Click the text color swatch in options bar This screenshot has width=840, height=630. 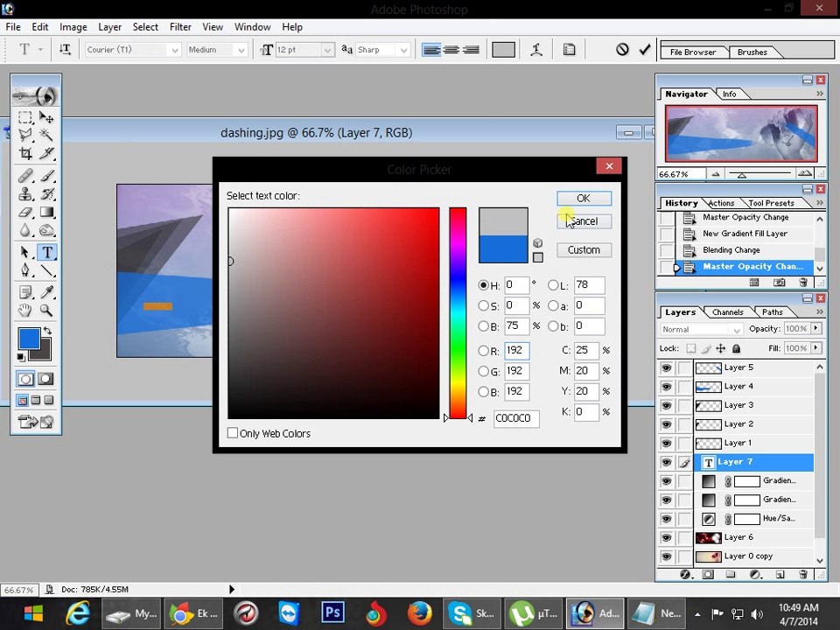504,50
